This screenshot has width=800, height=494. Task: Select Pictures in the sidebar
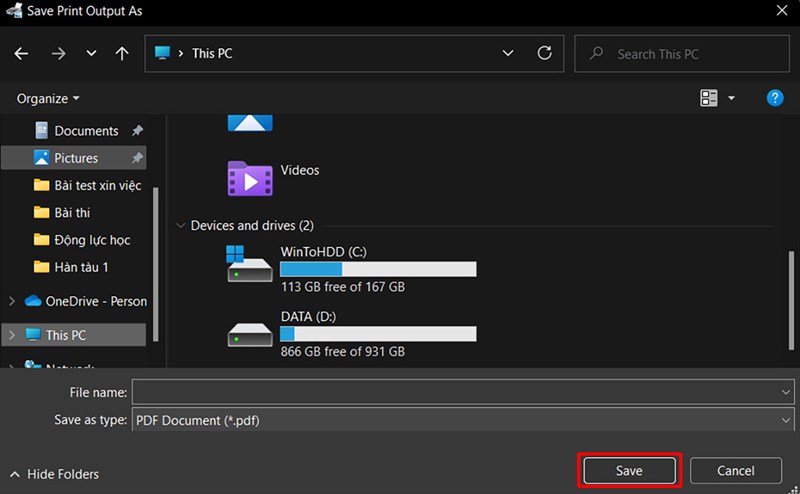pos(74,158)
